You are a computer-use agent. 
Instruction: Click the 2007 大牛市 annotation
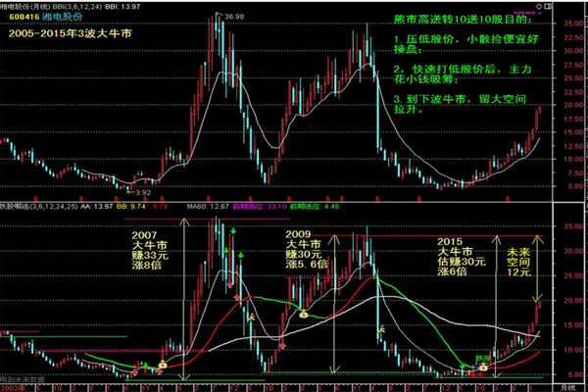pos(150,250)
